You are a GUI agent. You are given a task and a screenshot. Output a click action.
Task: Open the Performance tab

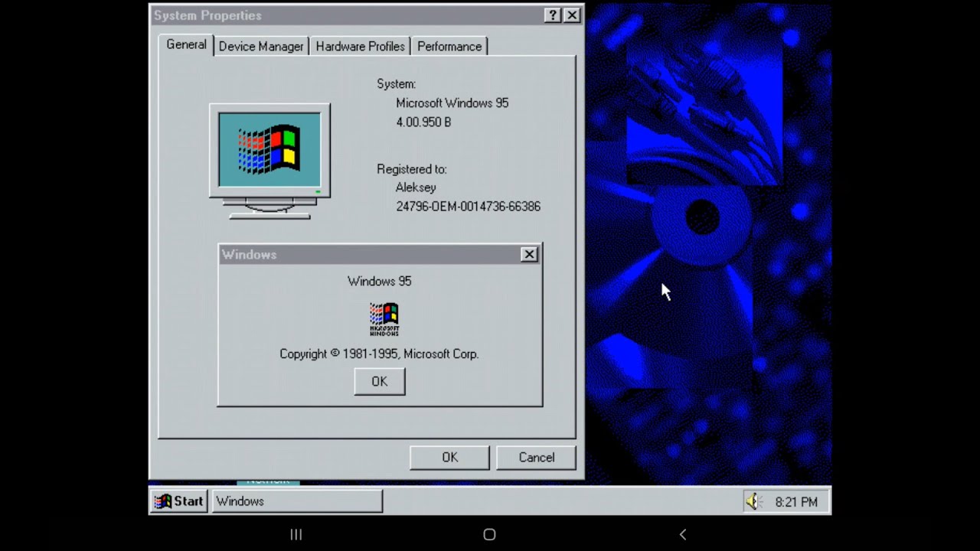[x=449, y=47]
